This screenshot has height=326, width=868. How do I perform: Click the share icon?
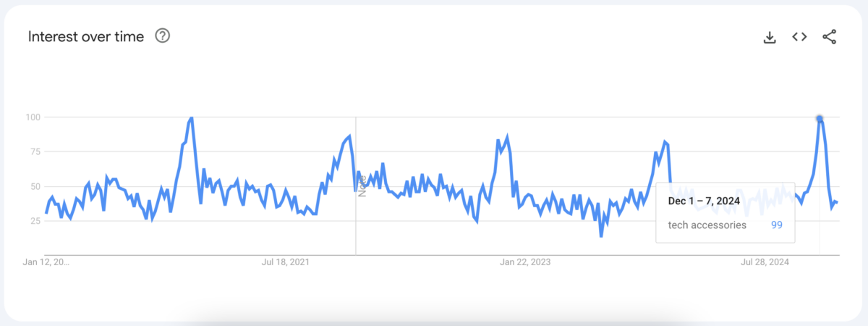point(829,37)
